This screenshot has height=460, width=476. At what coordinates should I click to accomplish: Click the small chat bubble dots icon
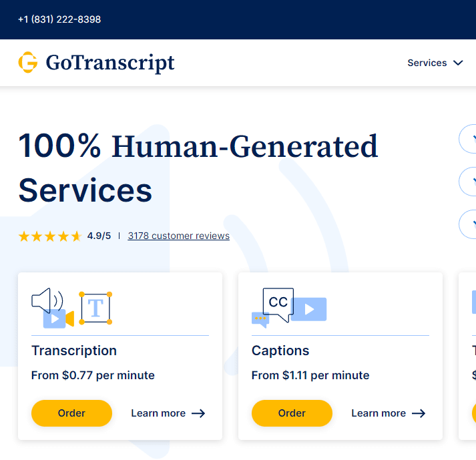pyautogui.click(x=260, y=319)
